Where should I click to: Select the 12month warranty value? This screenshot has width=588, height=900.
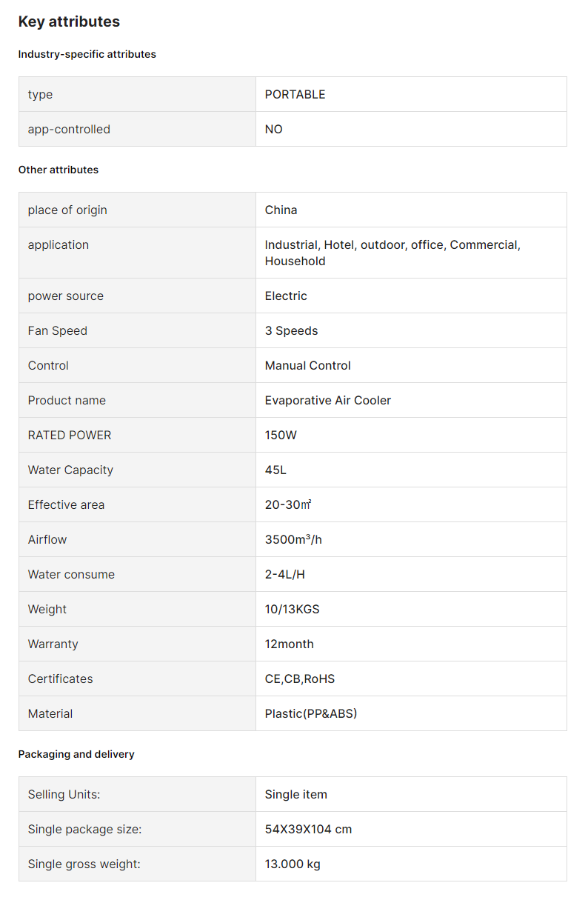(x=290, y=644)
